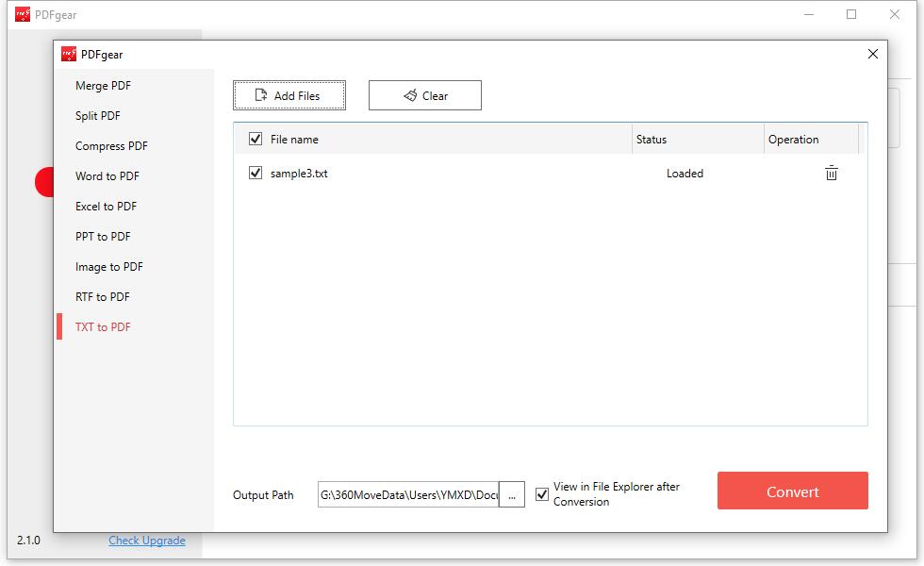Clear the file list using the broom icon
This screenshot has width=924, height=566.
pyautogui.click(x=410, y=94)
